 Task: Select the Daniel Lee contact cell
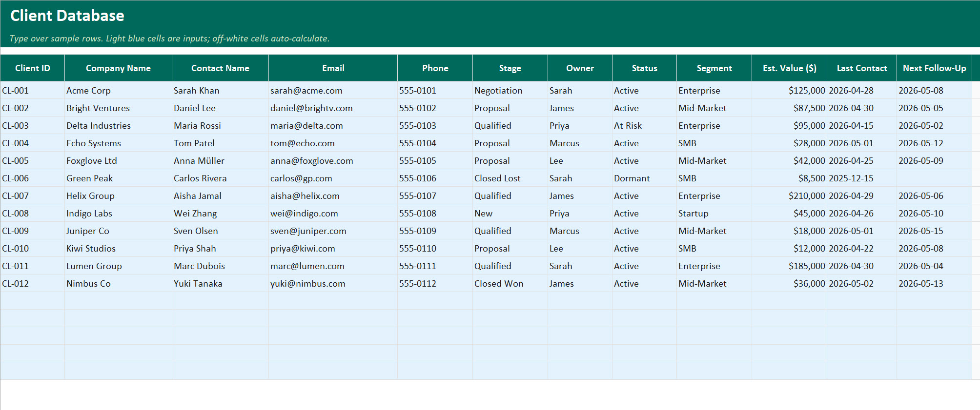click(220, 108)
